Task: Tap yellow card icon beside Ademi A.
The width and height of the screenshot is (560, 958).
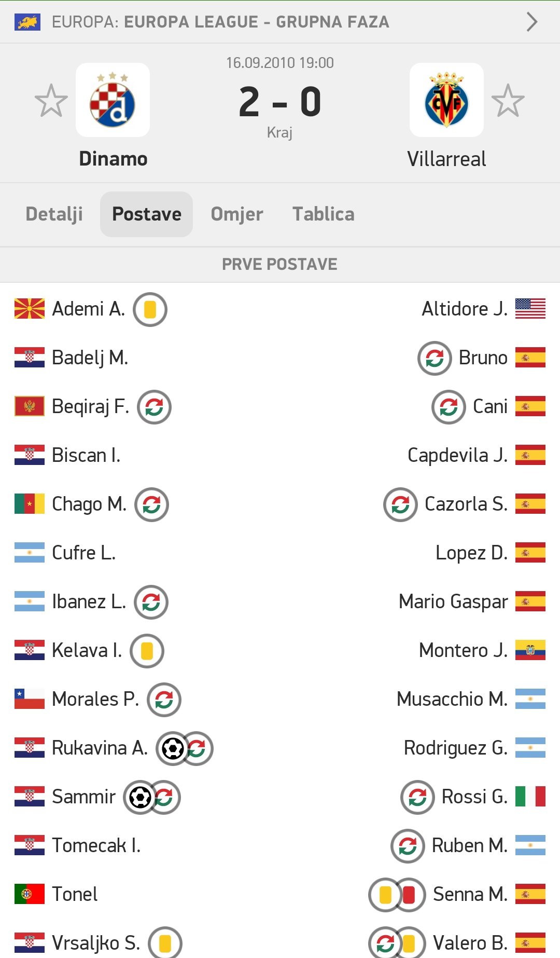Action: 150,310
